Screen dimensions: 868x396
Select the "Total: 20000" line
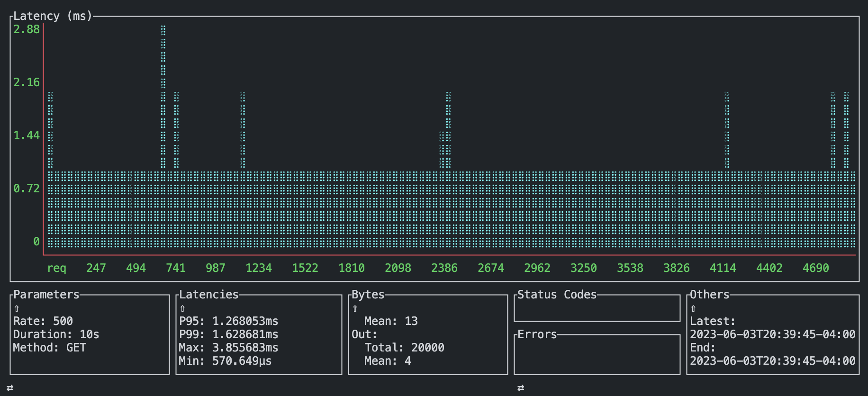pyautogui.click(x=405, y=348)
